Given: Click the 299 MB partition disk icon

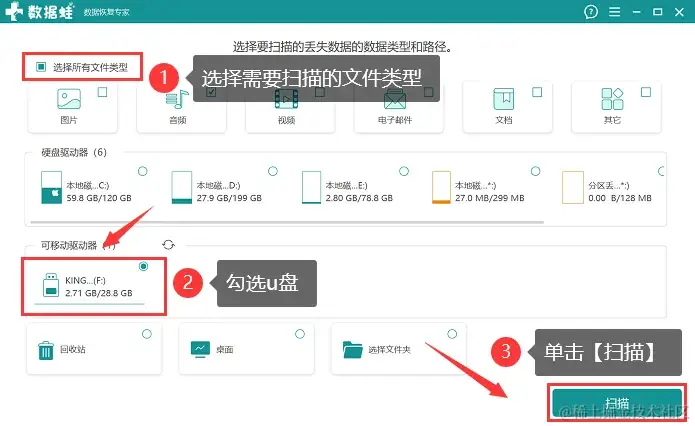Looking at the screenshot, I should [441, 188].
